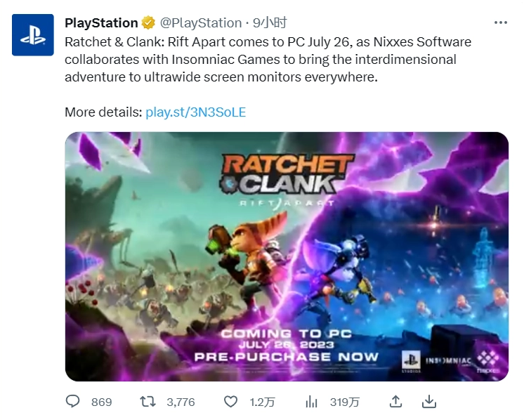Open the tweet's three-dot more menu
Screen dimensions: 524x420
point(500,22)
